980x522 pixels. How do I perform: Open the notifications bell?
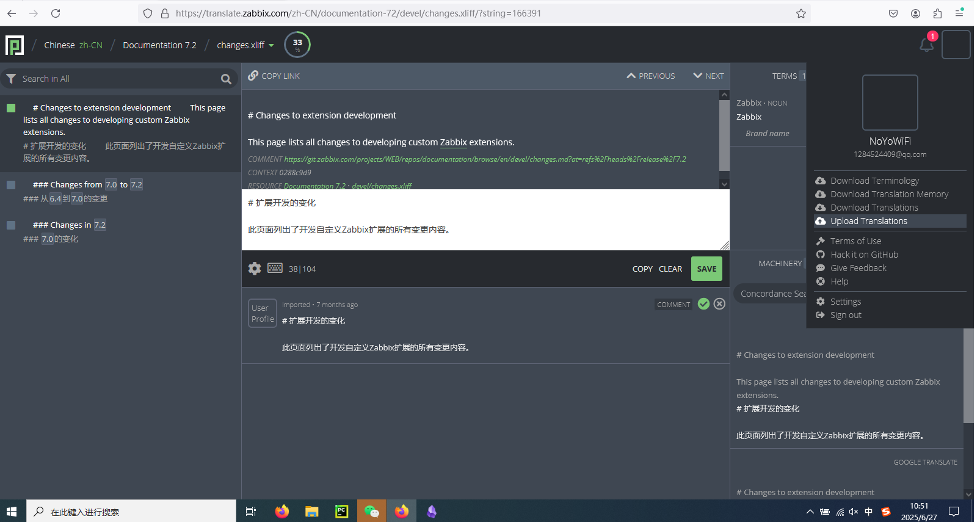pos(926,44)
